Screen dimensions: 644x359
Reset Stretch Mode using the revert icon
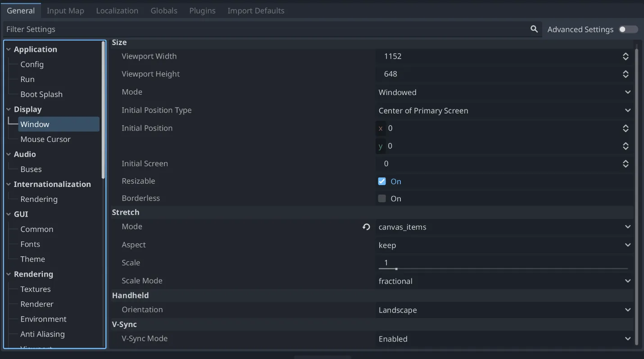(x=366, y=227)
